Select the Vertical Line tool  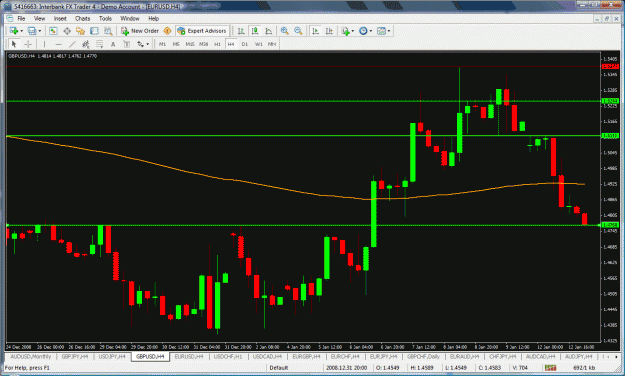pos(44,44)
